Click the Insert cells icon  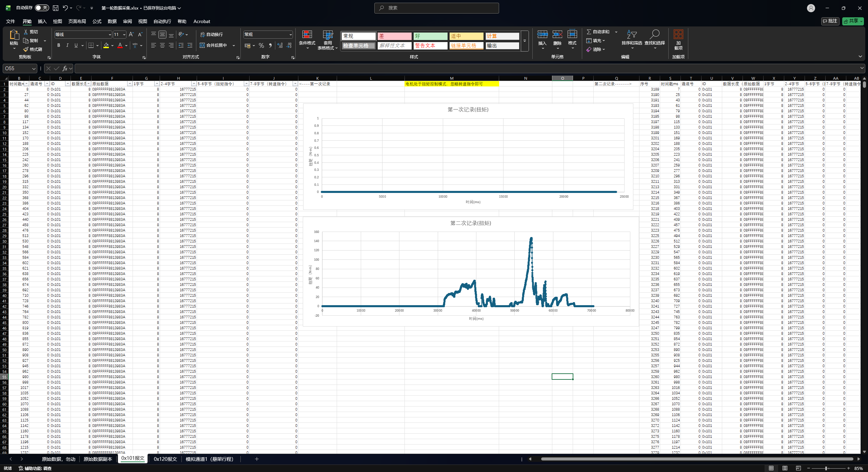(542, 35)
